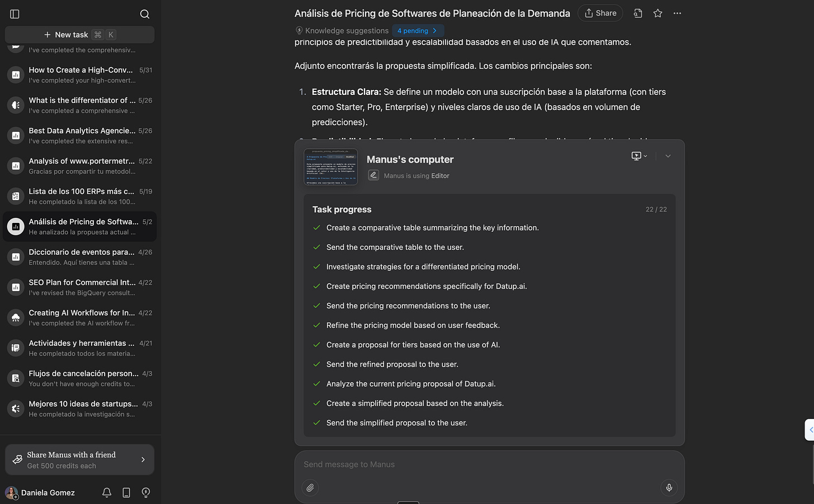Star this task as favorite
This screenshot has width=814, height=504.
click(658, 13)
